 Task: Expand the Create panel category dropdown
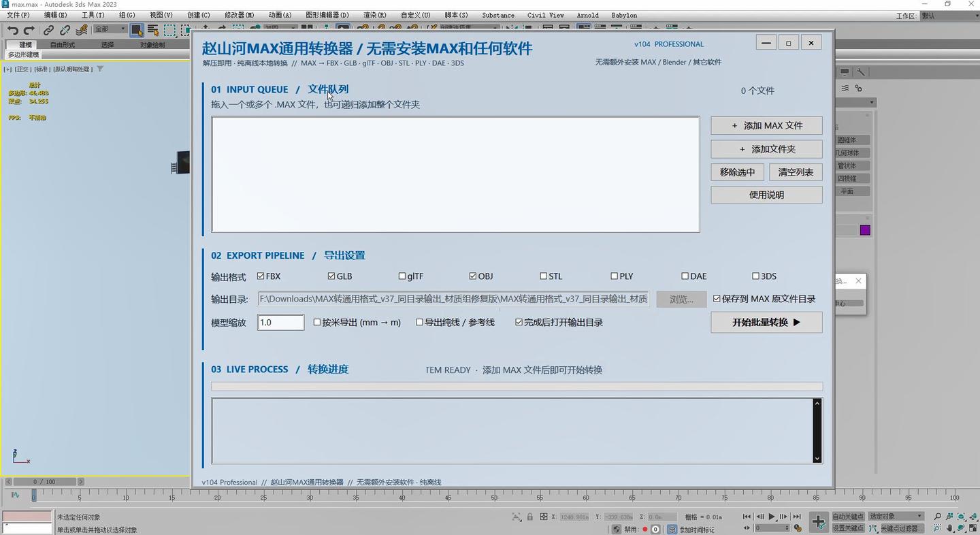coord(856,103)
